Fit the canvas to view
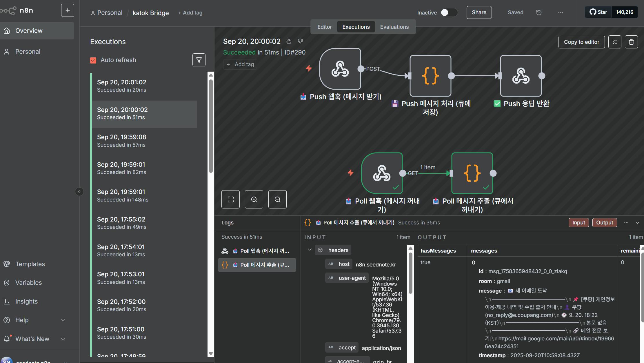644x363 pixels. (230, 199)
